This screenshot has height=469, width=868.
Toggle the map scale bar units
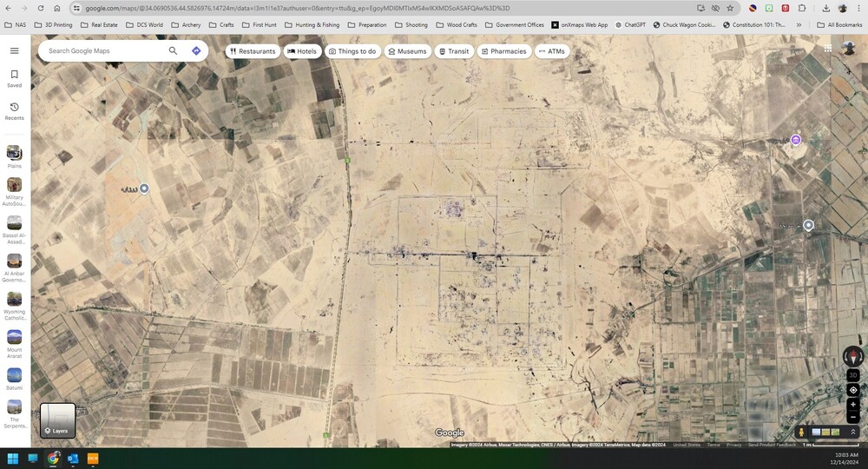pos(831,445)
